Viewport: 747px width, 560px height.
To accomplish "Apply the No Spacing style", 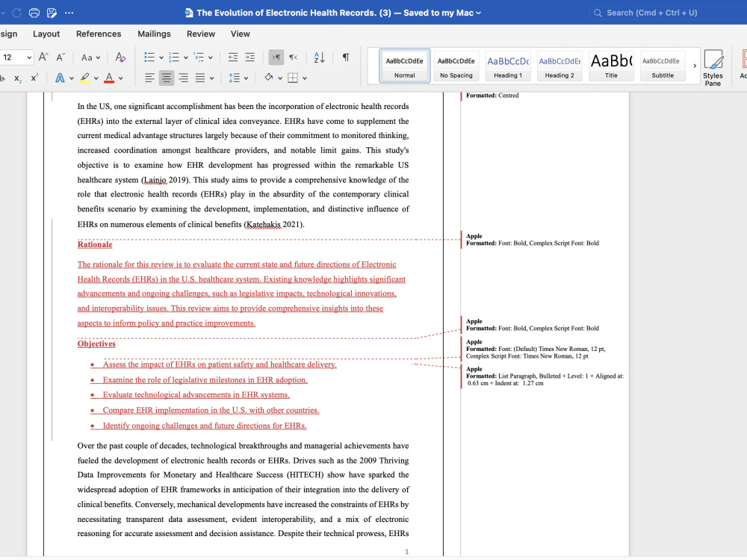I will (x=456, y=66).
